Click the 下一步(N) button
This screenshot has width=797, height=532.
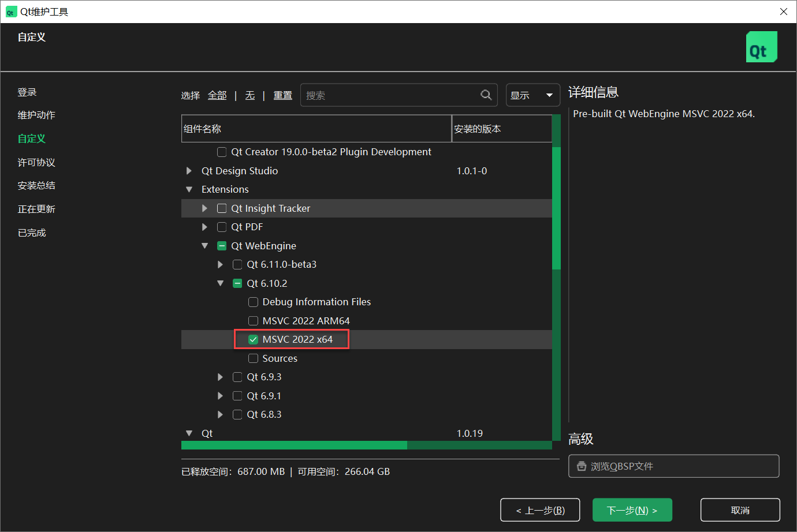pyautogui.click(x=632, y=510)
